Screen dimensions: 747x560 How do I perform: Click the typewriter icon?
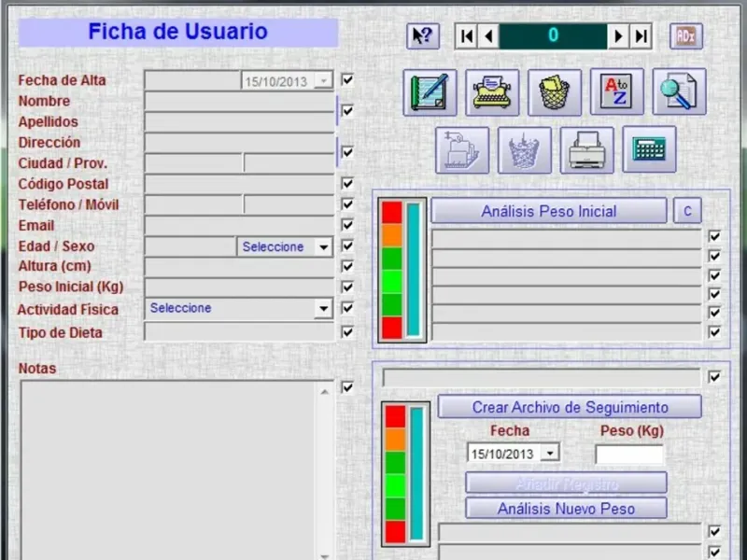492,92
